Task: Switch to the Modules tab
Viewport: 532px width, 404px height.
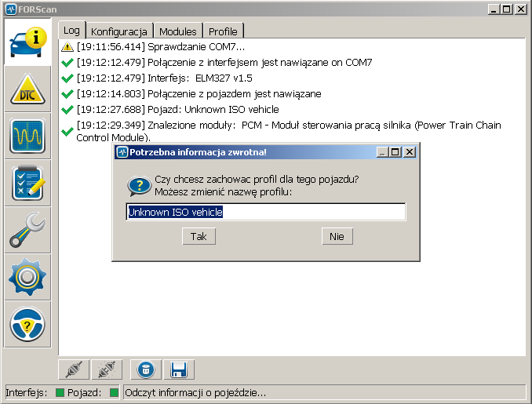Action: pos(177,31)
